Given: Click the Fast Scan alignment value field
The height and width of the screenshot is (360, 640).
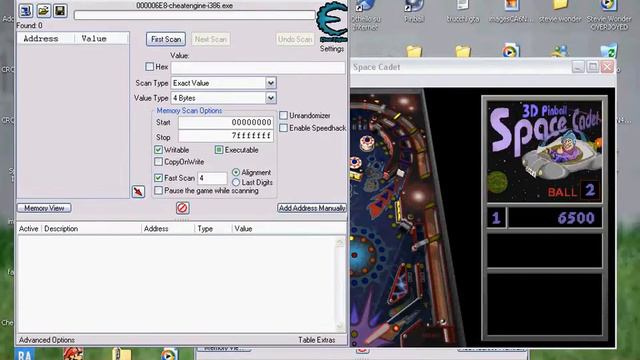Looking at the screenshot, I should pyautogui.click(x=212, y=178).
